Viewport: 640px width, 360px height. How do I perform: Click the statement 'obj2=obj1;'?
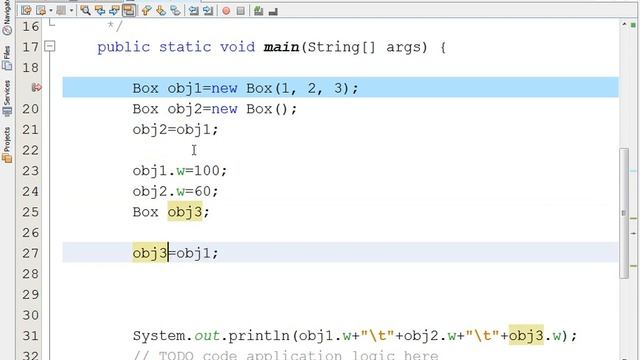point(176,130)
